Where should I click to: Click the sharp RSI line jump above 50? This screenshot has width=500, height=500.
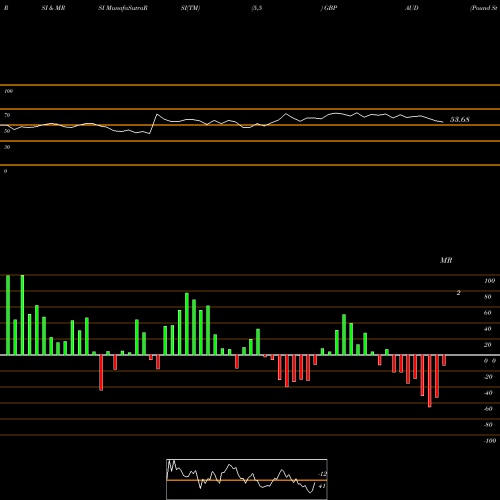click(x=153, y=124)
